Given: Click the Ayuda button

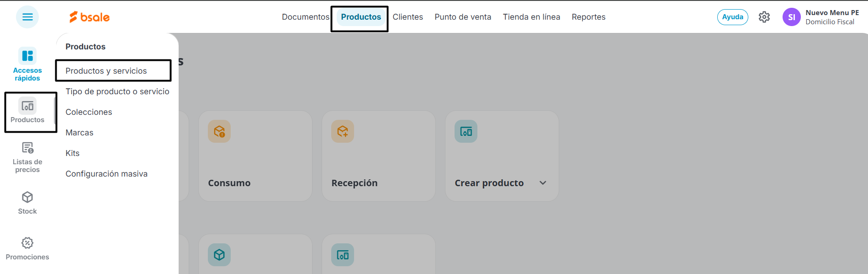Looking at the screenshot, I should [733, 17].
